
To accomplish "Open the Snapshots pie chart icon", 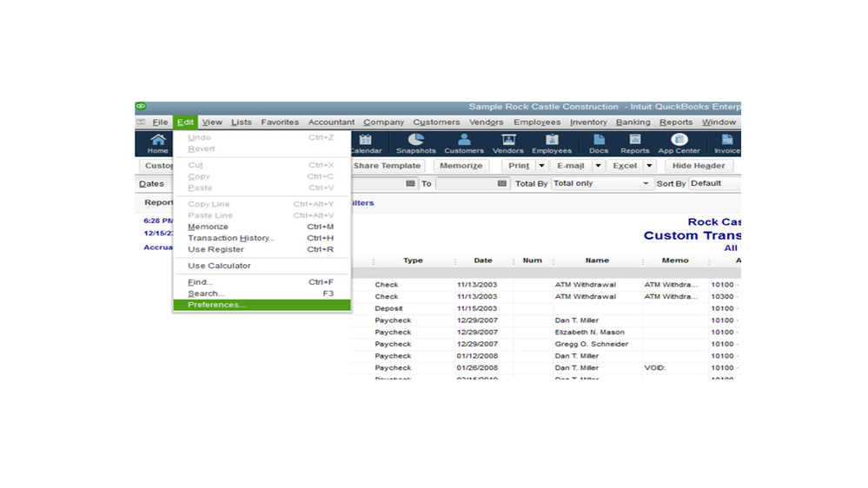I will tap(415, 143).
